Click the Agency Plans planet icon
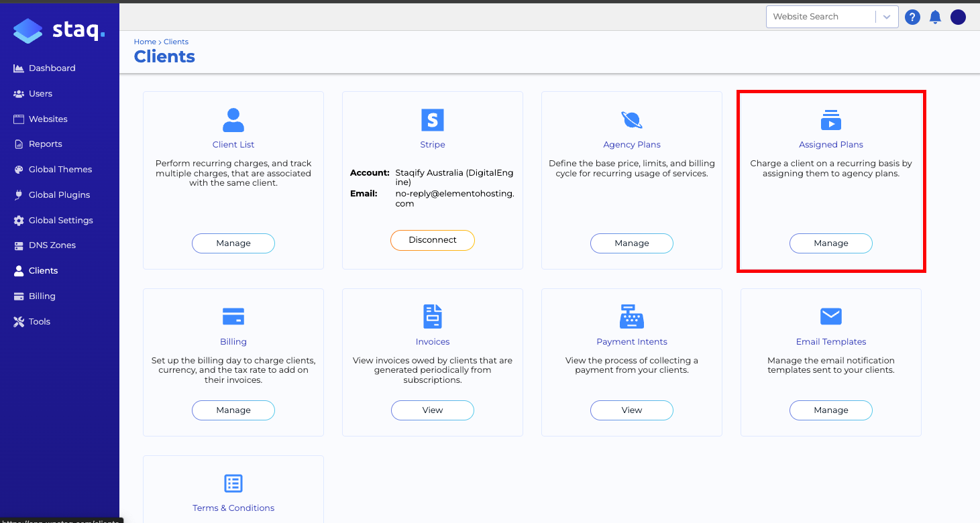The image size is (980, 523). [631, 120]
